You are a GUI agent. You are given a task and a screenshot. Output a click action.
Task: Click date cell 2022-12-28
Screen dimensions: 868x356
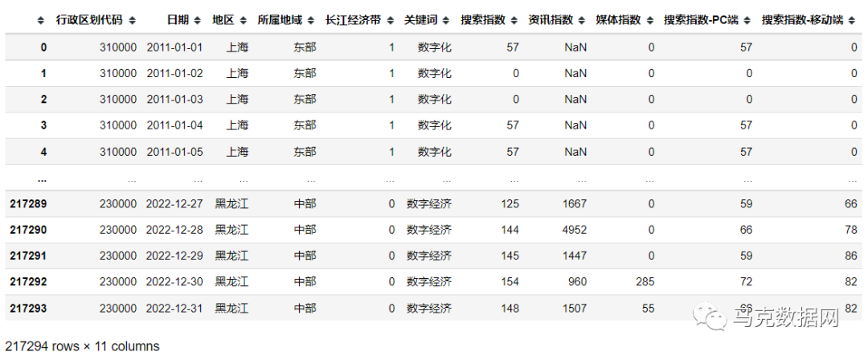pyautogui.click(x=175, y=231)
